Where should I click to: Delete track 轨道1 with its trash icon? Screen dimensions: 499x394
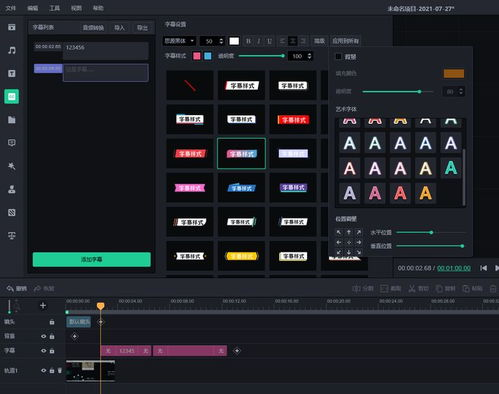(x=60, y=370)
